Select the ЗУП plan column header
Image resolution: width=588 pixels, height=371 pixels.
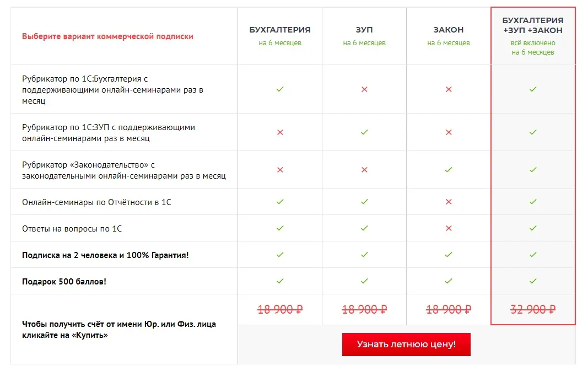tap(364, 30)
